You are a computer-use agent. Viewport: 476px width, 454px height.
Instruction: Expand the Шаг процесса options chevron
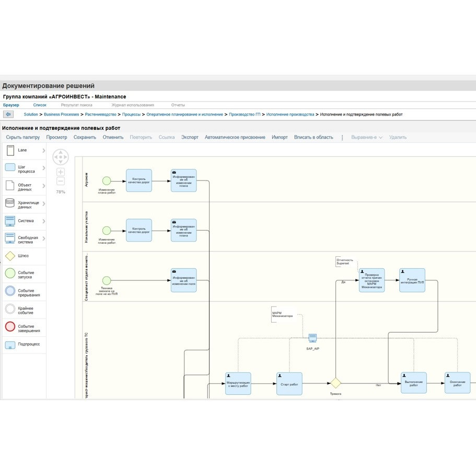[44, 168]
